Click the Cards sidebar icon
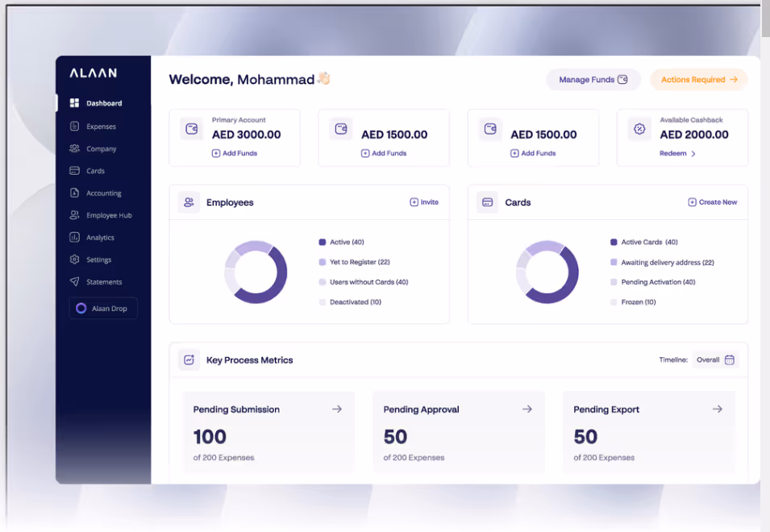 (75, 171)
